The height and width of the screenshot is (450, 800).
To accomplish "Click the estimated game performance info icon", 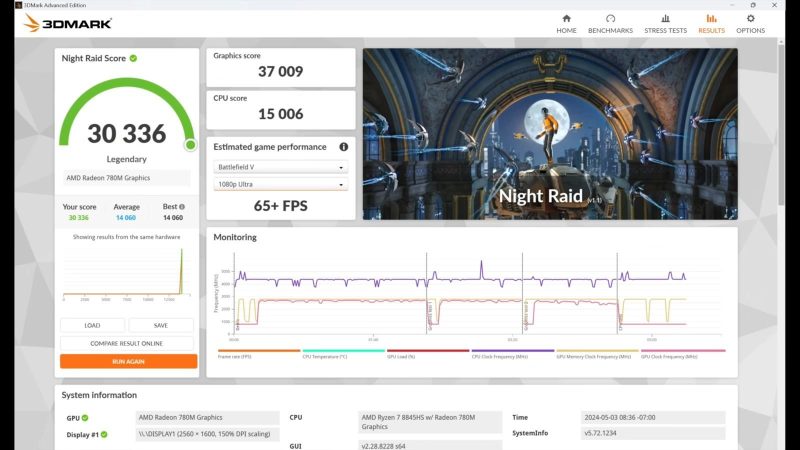I will [343, 147].
